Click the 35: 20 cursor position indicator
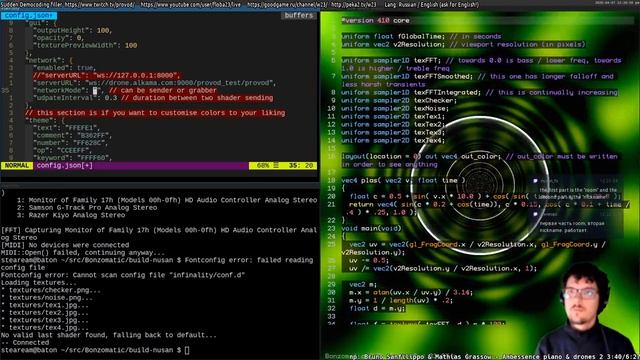640x360 pixels. pos(301,165)
